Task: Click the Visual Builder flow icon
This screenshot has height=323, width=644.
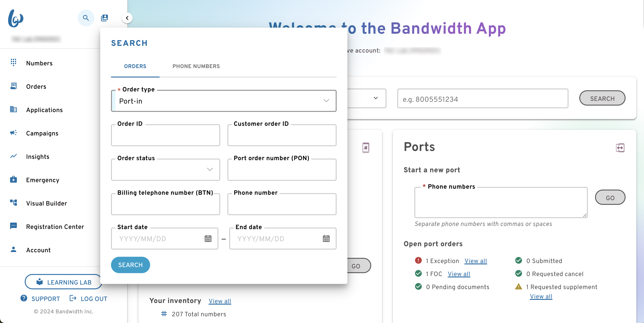Action: tap(13, 203)
